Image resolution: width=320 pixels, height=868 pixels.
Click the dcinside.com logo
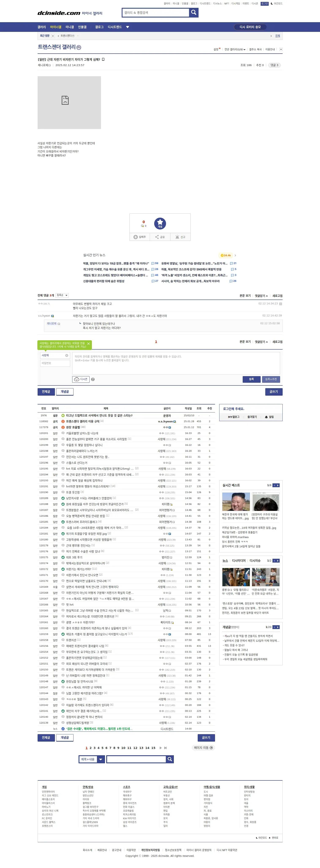(x=59, y=13)
